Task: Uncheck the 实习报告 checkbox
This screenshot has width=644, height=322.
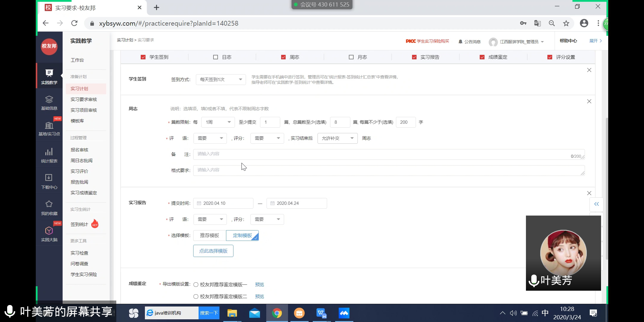Action: tap(414, 57)
